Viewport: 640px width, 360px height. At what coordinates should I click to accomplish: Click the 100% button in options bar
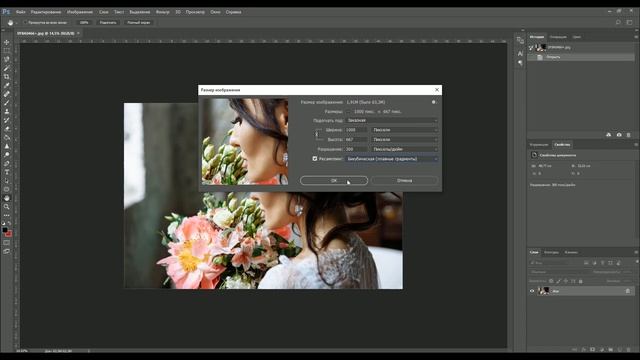tap(84, 22)
